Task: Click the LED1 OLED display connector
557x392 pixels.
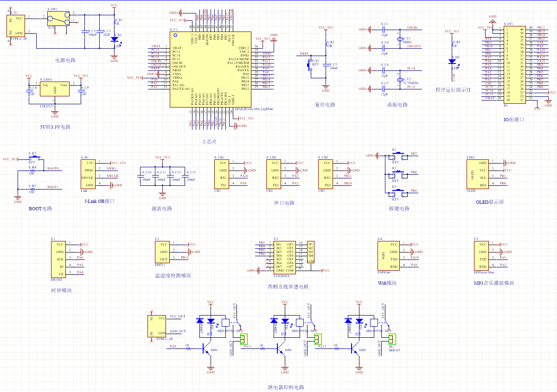Action: [x=477, y=174]
